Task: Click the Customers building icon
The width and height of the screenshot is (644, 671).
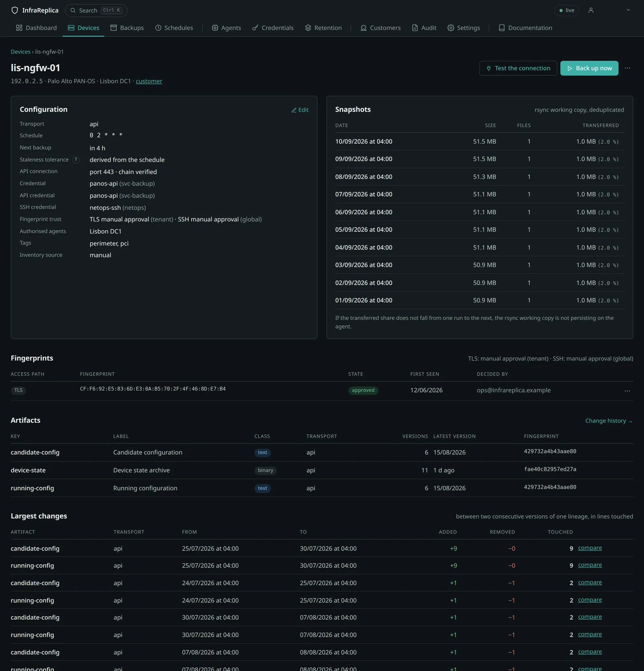Action: (363, 28)
